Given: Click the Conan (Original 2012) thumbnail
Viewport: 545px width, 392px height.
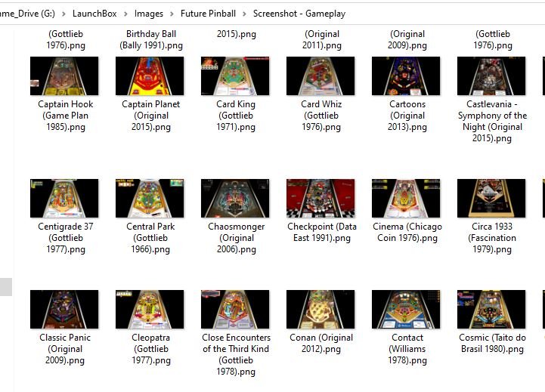Looking at the screenshot, I should pyautogui.click(x=320, y=310).
